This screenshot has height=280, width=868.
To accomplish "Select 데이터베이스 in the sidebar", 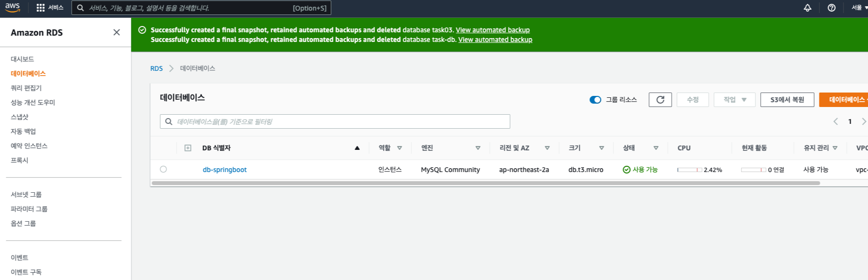I will click(28, 73).
